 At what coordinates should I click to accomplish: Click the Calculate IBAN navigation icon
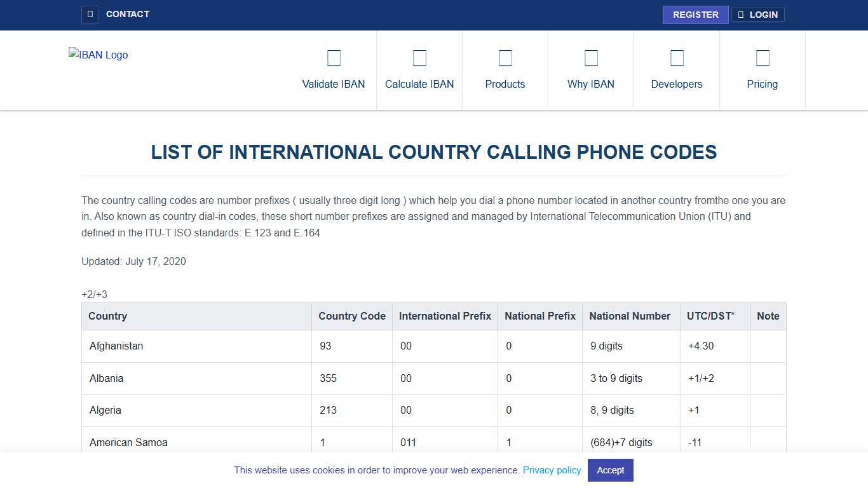[419, 57]
